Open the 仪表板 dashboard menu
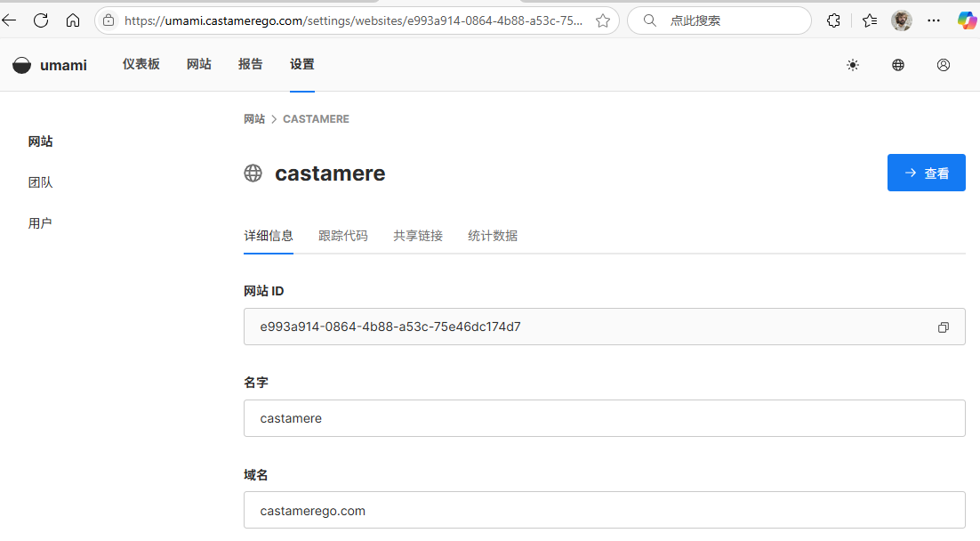Screen dimensions: 980x541 pyautogui.click(x=141, y=64)
